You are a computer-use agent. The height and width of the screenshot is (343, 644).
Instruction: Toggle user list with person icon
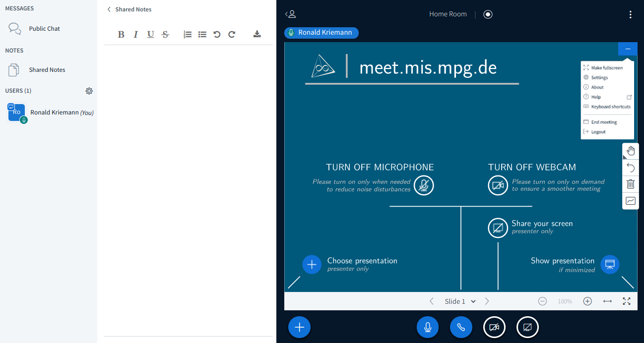point(291,14)
